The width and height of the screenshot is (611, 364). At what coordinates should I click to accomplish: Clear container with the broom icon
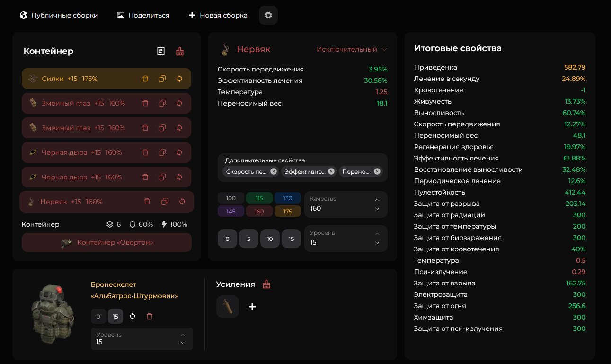[x=180, y=51]
